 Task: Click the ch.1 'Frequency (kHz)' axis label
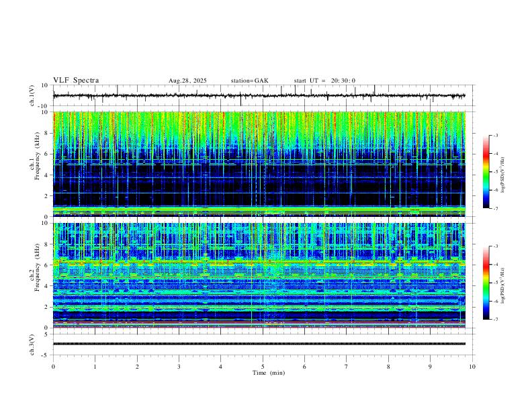(38, 156)
